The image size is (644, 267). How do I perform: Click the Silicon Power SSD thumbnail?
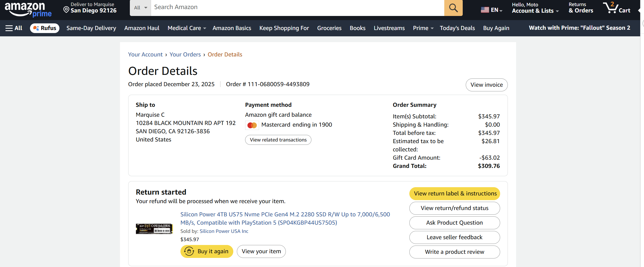pyautogui.click(x=154, y=228)
